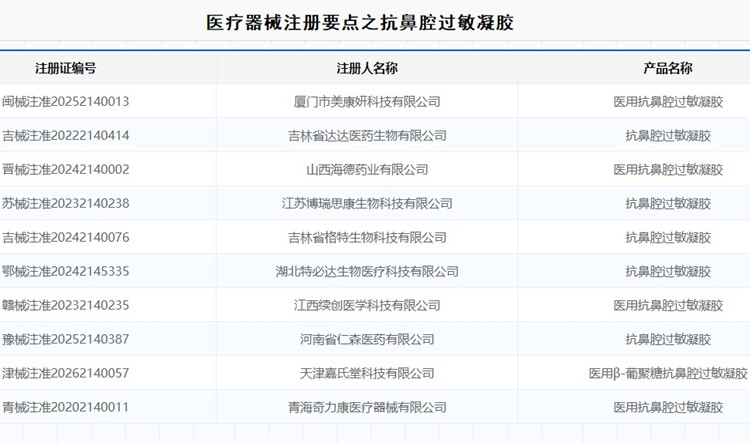Click registrant 青海奇力康医疗器械有限公司

367,407
